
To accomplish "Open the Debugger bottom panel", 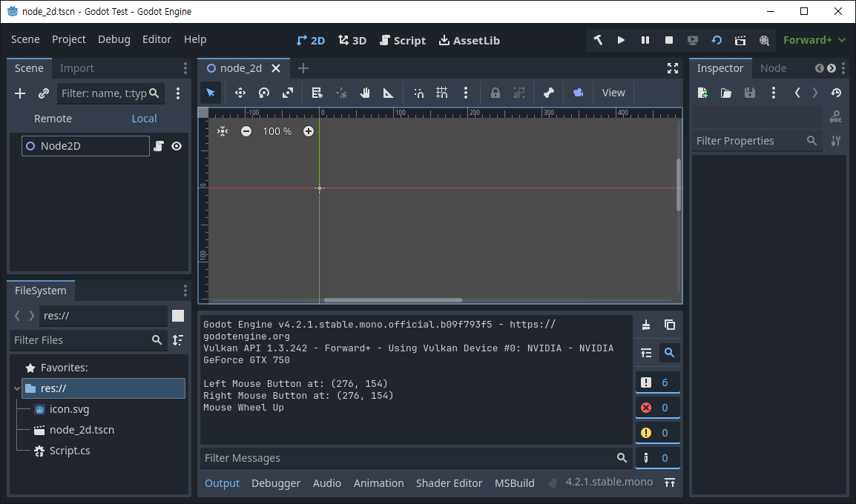I will pos(276,483).
